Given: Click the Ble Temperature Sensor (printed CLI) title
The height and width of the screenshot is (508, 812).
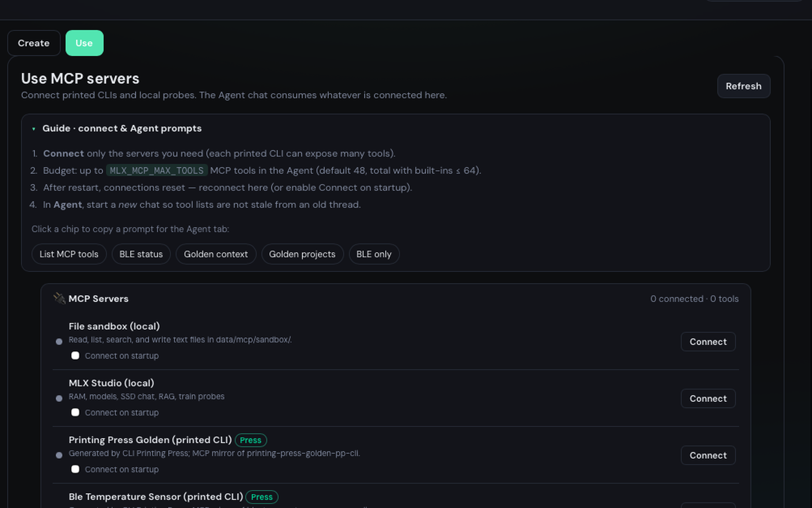Looking at the screenshot, I should (x=156, y=497).
